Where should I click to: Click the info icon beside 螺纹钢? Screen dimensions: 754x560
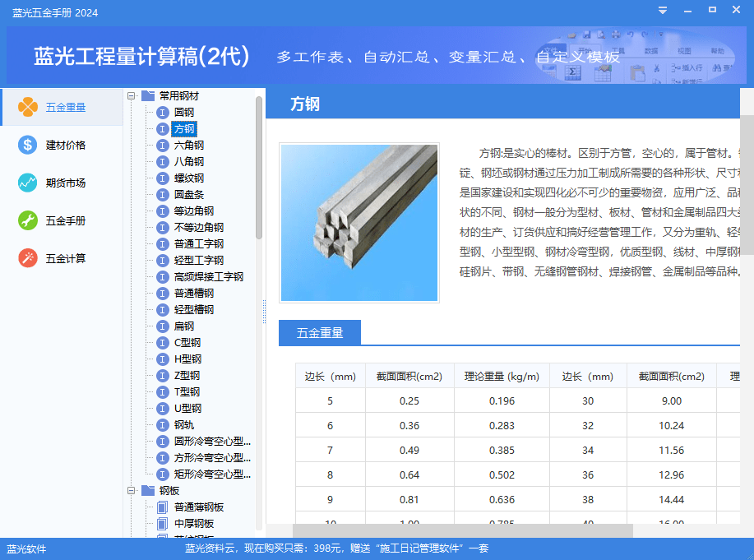tap(161, 178)
